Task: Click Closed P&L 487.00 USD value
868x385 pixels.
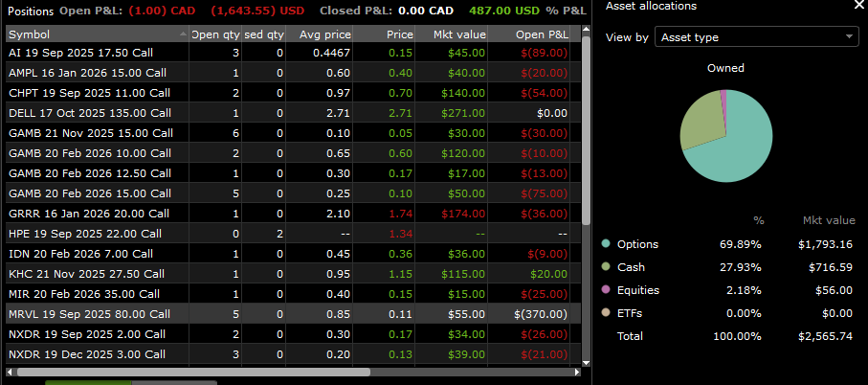Action: tap(506, 11)
